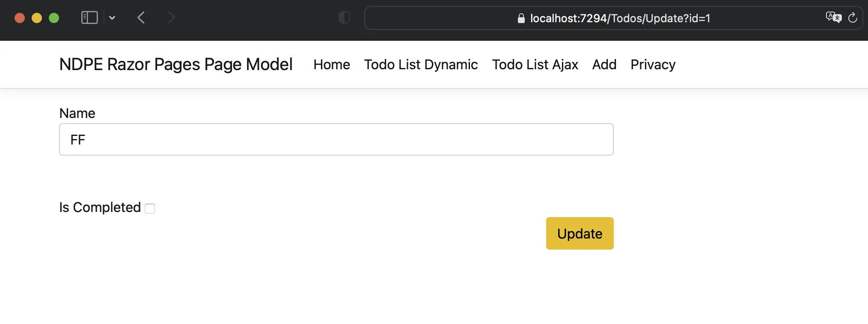The image size is (868, 324).
Task: Check the Is Completed checkbox
Action: tap(150, 208)
